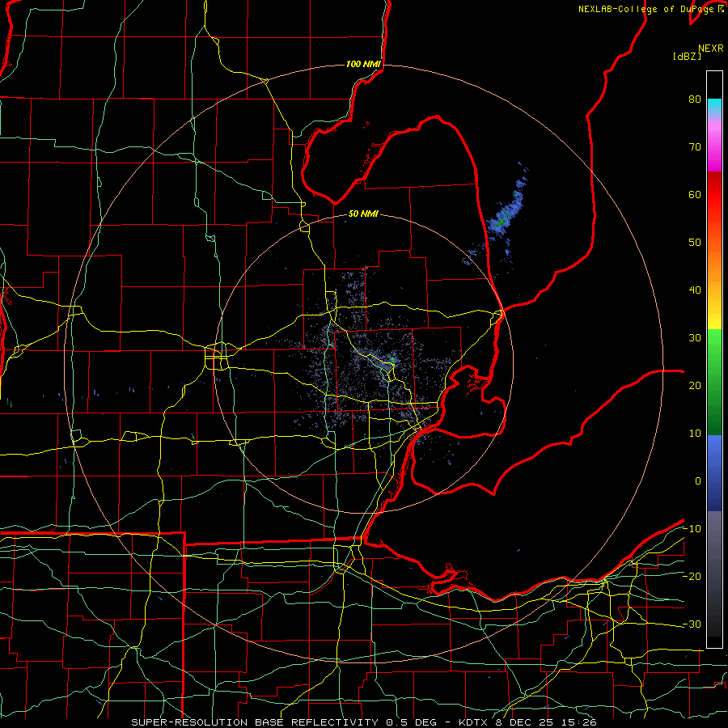Select the 40 value on the dBZ scale
The width and height of the screenshot is (728, 728).
(695, 290)
